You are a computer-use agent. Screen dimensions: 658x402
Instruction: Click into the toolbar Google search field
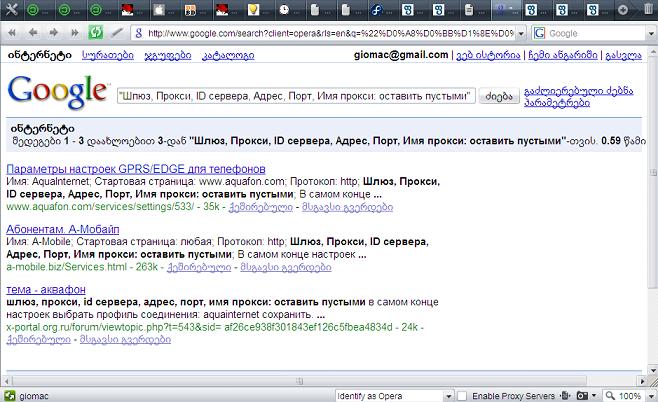(x=596, y=33)
